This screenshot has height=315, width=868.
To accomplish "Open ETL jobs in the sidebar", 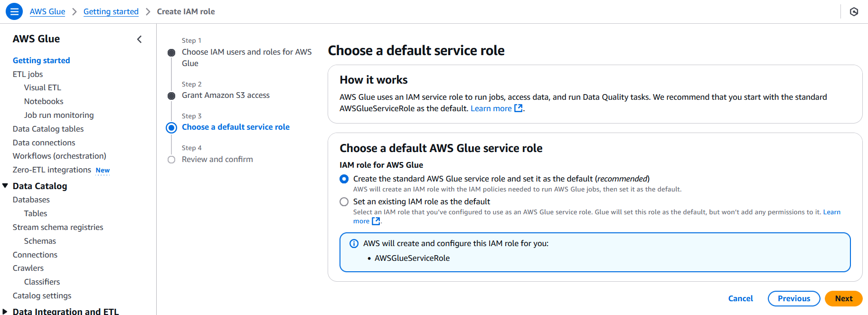I will click(28, 74).
